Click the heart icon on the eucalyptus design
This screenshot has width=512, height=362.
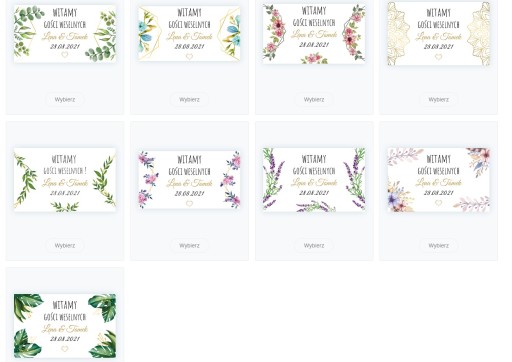[x=65, y=55]
